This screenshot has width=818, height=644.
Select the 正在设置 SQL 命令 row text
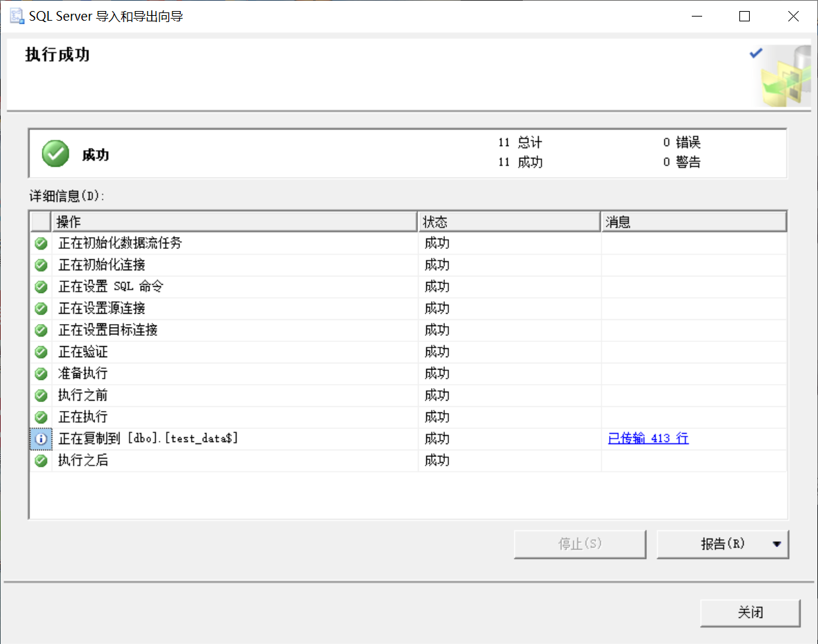pyautogui.click(x=110, y=286)
